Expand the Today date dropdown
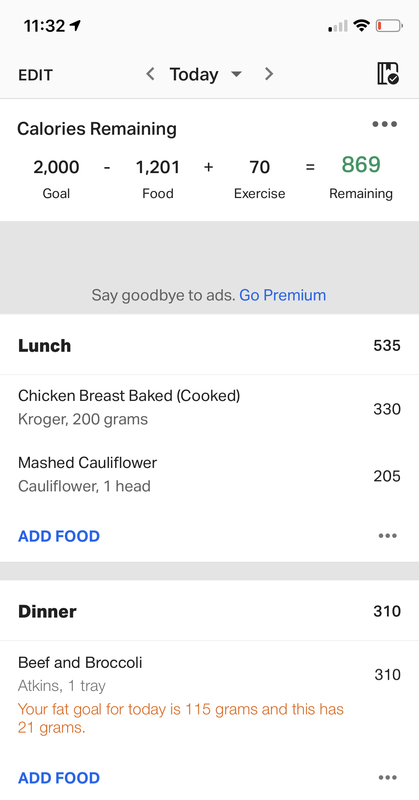 point(206,74)
